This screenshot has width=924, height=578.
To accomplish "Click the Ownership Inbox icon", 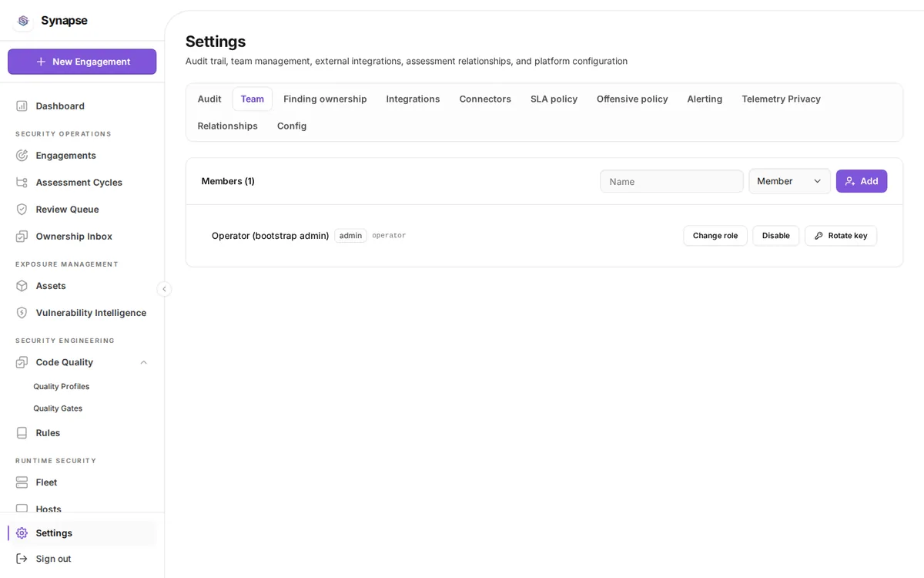I will 22,236.
